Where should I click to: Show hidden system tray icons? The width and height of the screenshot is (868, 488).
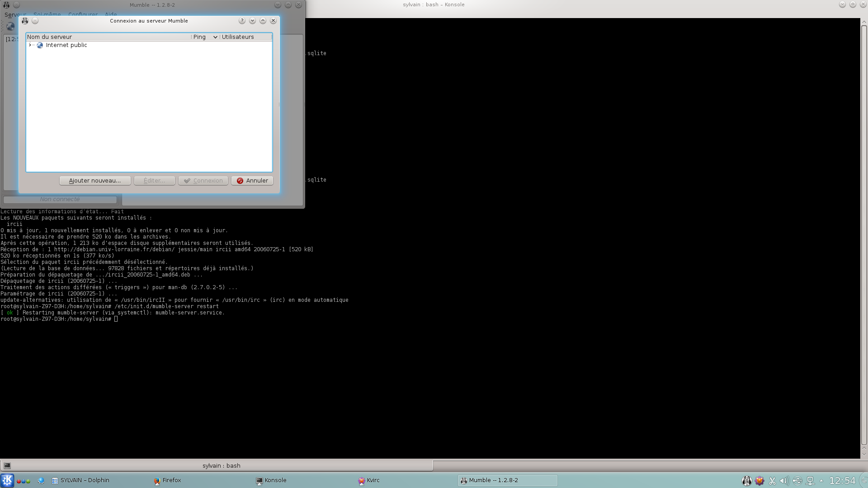coord(821,481)
